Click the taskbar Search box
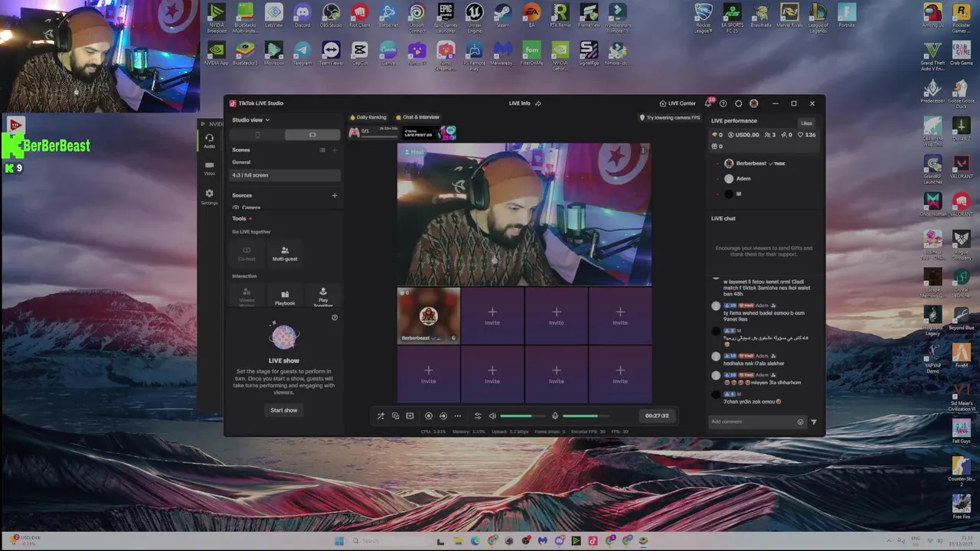The height and width of the screenshot is (551, 980). pyautogui.click(x=387, y=541)
